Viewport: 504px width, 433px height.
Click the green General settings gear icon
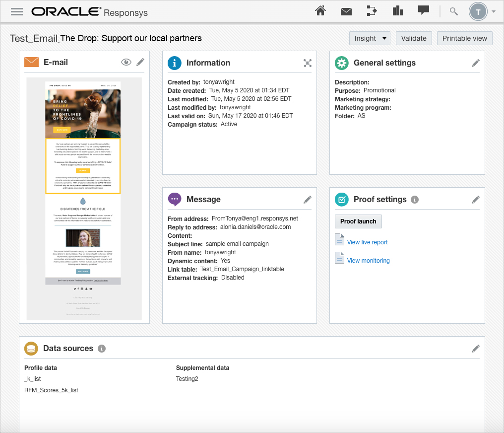[x=342, y=63]
